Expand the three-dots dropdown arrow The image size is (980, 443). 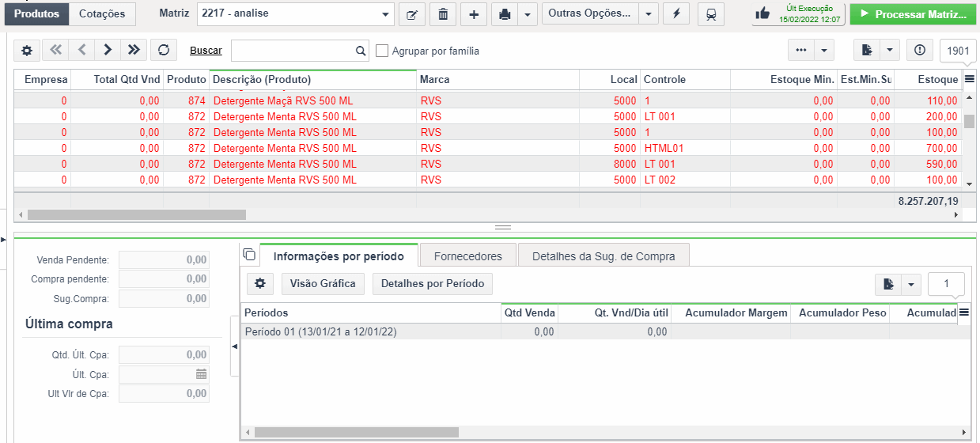tap(824, 51)
